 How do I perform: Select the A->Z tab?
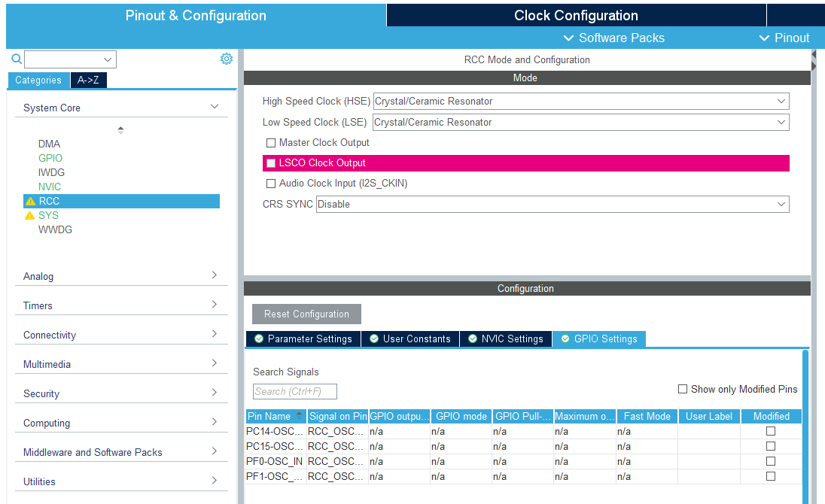tap(87, 80)
